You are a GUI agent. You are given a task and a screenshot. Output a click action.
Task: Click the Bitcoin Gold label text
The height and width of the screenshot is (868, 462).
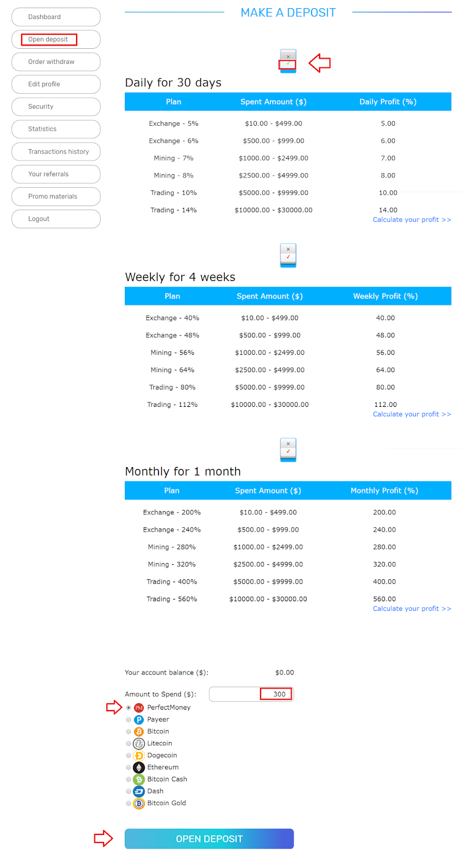point(167,803)
